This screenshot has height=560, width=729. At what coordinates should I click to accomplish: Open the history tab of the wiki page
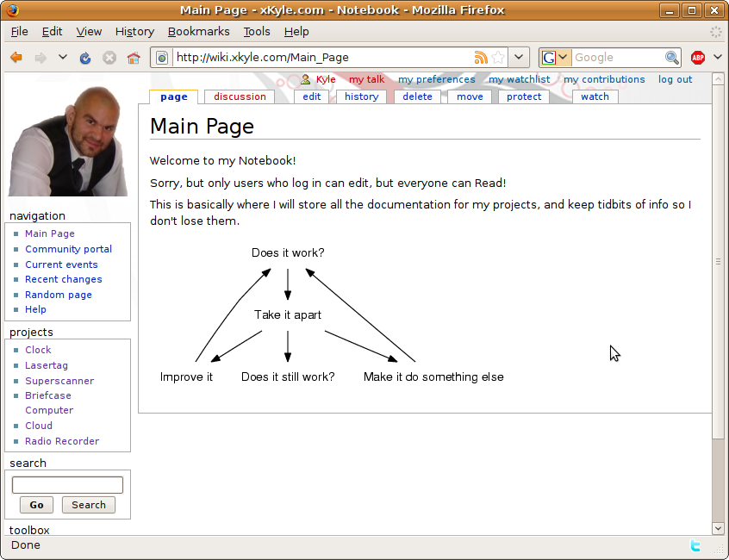pyautogui.click(x=361, y=96)
